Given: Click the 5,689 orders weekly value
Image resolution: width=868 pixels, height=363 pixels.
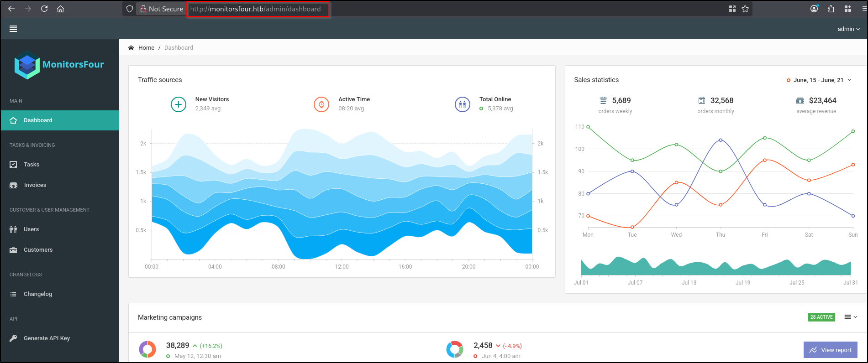Looking at the screenshot, I should click(621, 100).
